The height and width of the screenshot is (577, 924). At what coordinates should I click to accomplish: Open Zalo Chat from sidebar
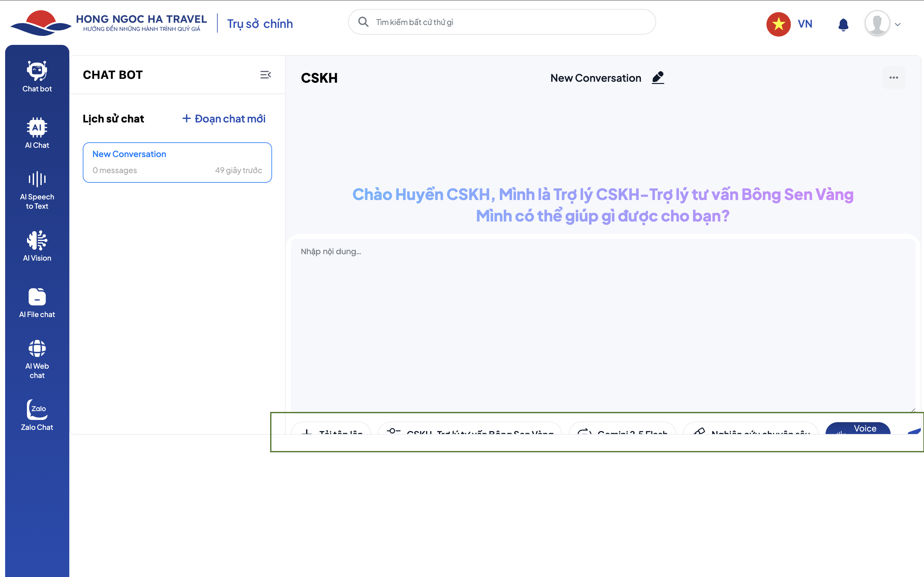[37, 415]
